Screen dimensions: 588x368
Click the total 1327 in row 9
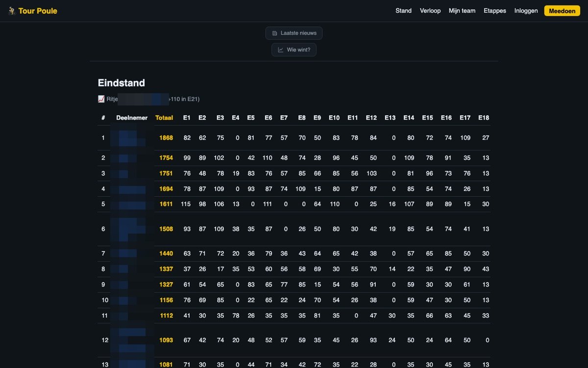coord(166,285)
